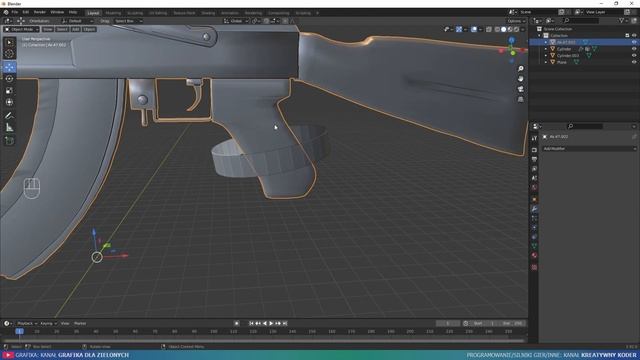Open the Render properties tab
The image size is (640, 360).
534,149
